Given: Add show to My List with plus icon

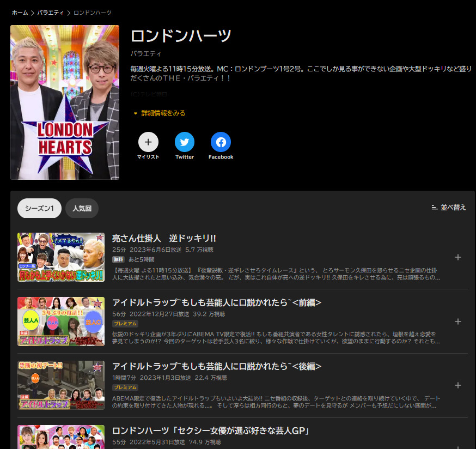Looking at the screenshot, I should pyautogui.click(x=148, y=142).
